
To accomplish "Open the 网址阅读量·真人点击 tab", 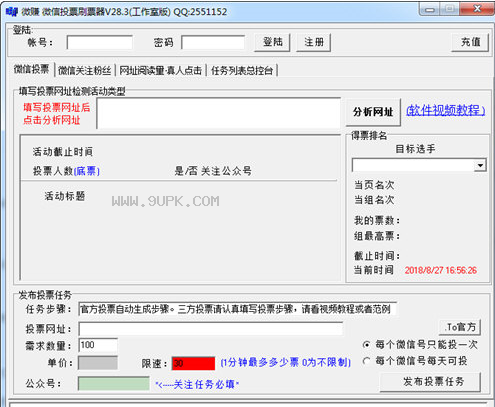I will coord(160,71).
